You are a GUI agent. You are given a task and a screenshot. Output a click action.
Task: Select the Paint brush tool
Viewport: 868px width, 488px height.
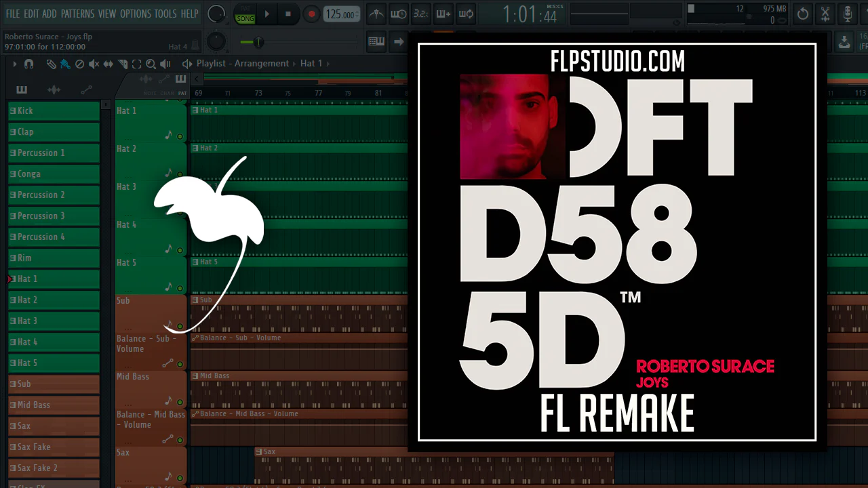(65, 64)
